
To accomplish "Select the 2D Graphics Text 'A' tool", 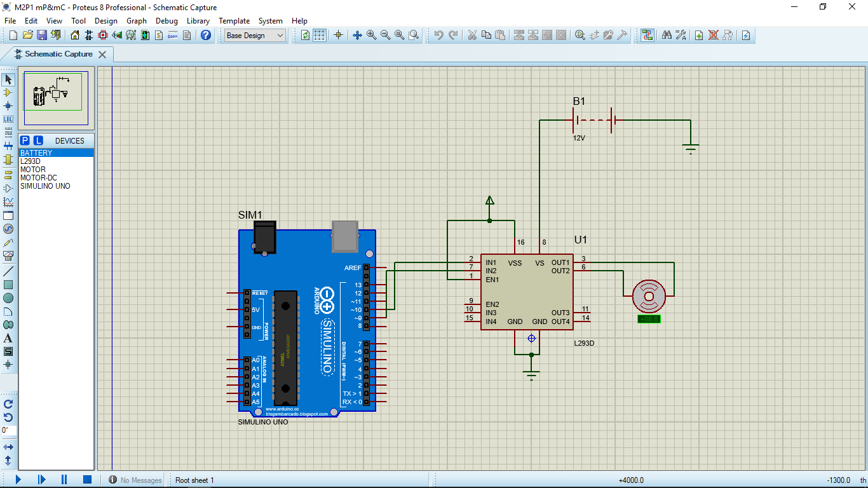I will pyautogui.click(x=8, y=338).
